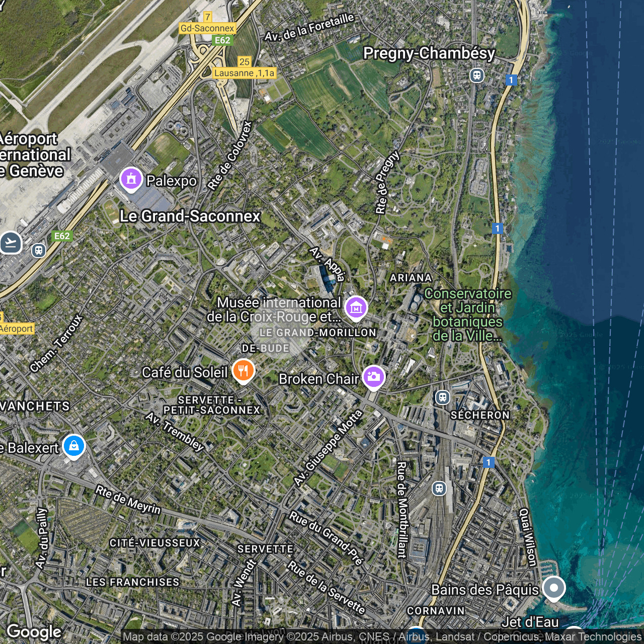The height and width of the screenshot is (644, 644).
Task: Click the route 1 shield near Sécheron
Action: [488, 462]
